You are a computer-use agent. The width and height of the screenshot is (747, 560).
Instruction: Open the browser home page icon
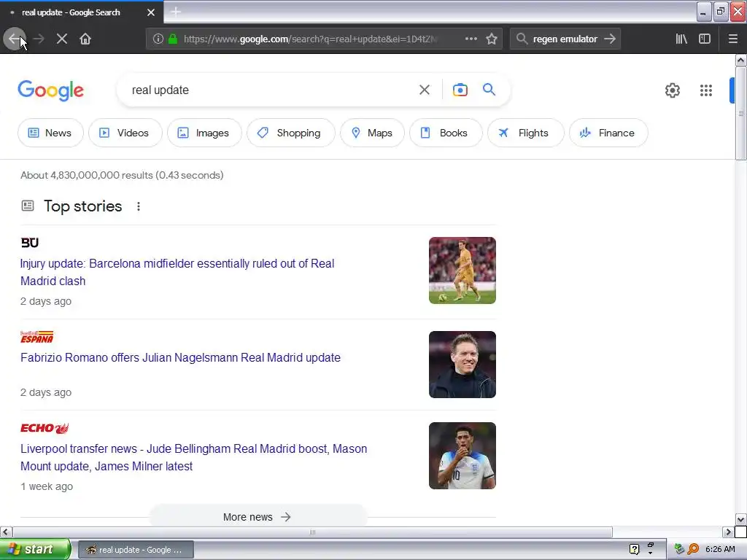click(85, 39)
